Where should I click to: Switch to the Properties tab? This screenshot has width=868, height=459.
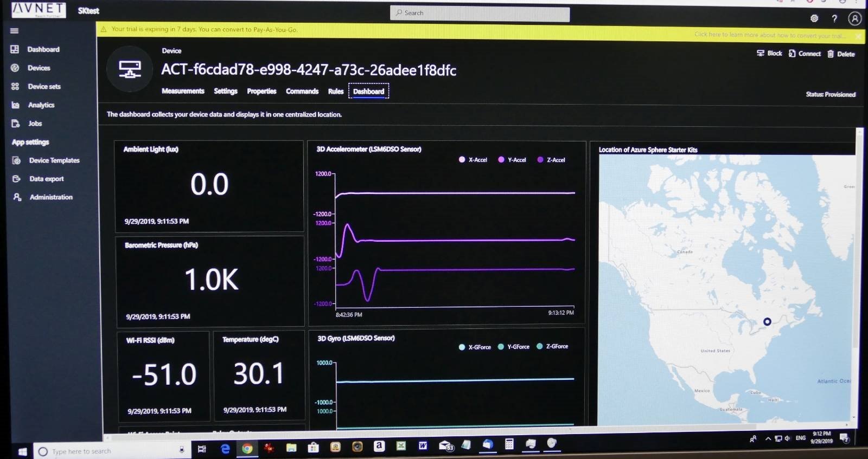coord(261,91)
